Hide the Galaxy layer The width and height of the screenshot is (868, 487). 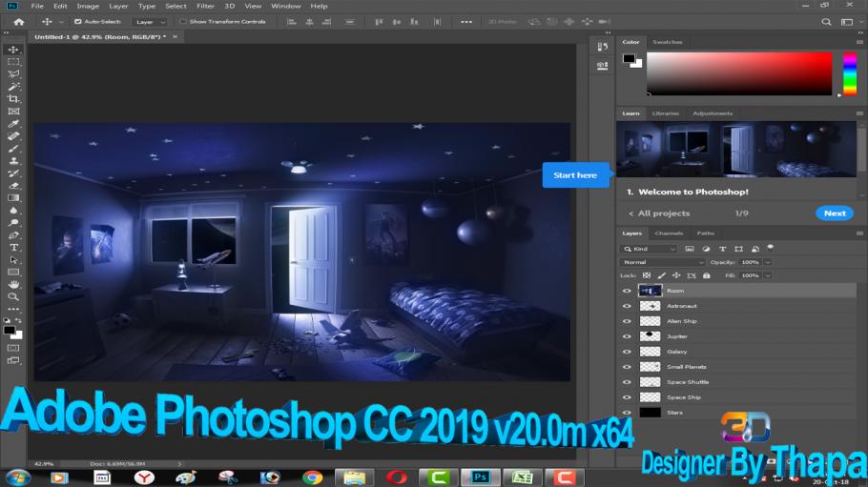pos(627,352)
